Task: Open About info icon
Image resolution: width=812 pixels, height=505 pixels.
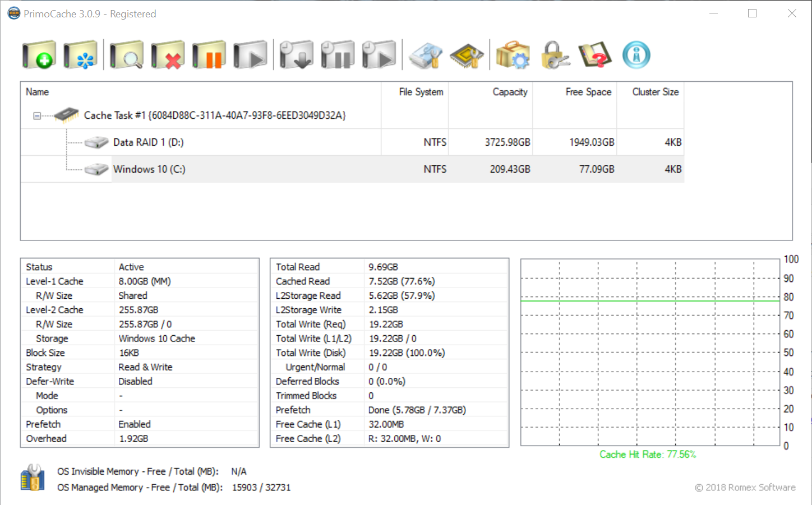Action: pos(636,55)
